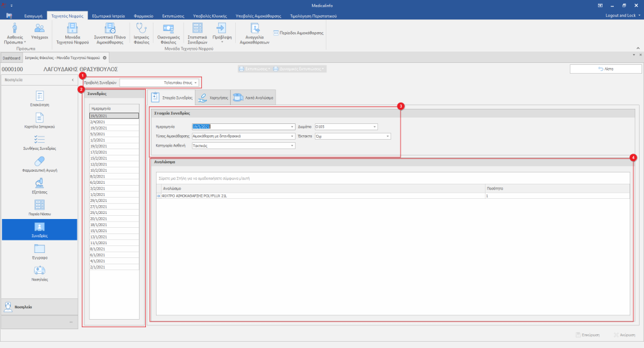Switch to Χορηγήσεις tab
644x348 pixels.
click(x=213, y=98)
